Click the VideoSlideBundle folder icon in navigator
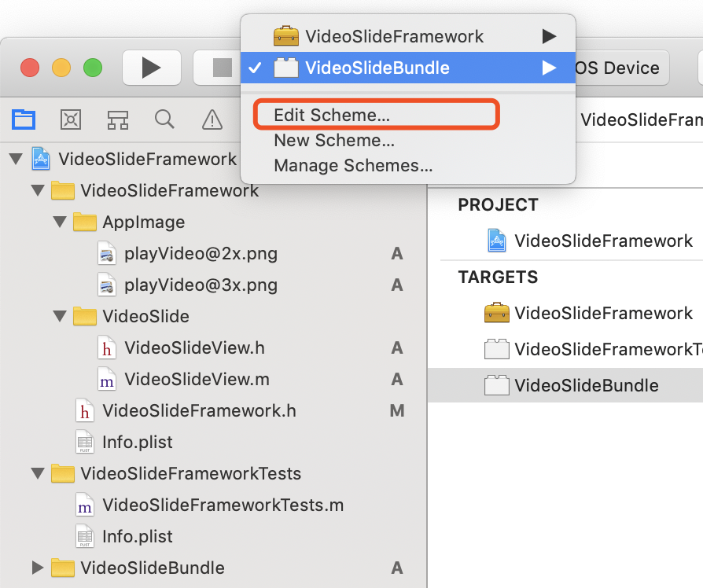The height and width of the screenshot is (588, 703). pyautogui.click(x=63, y=568)
